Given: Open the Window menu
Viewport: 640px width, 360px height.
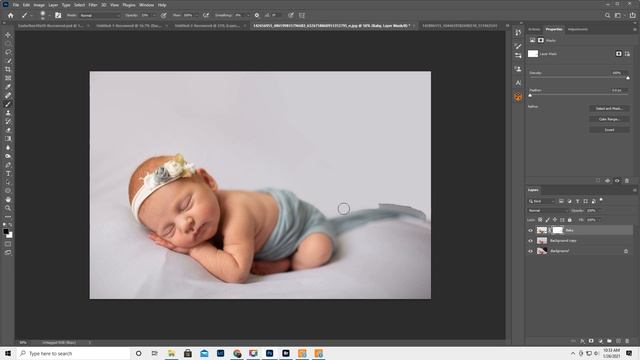Looking at the screenshot, I should click(x=147, y=5).
